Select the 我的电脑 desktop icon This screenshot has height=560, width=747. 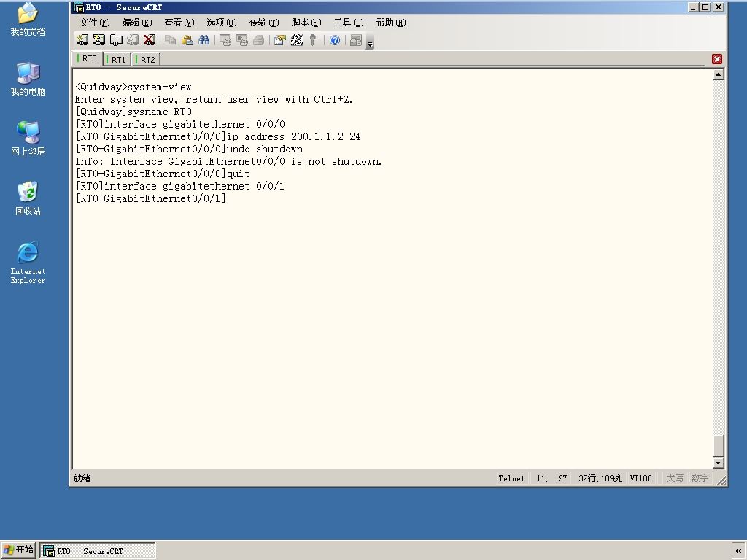click(28, 79)
